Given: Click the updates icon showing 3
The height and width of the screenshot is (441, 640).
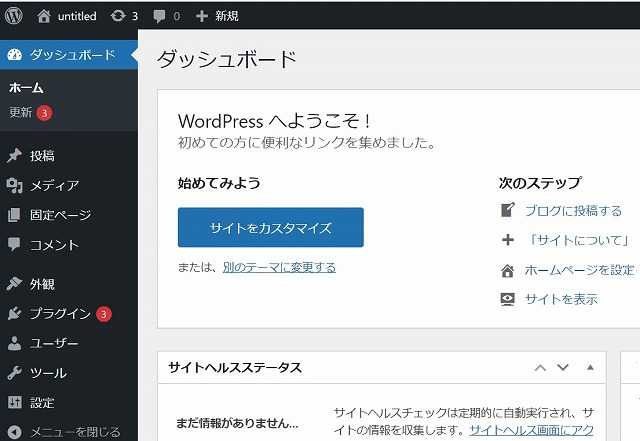Looking at the screenshot, I should click(119, 16).
